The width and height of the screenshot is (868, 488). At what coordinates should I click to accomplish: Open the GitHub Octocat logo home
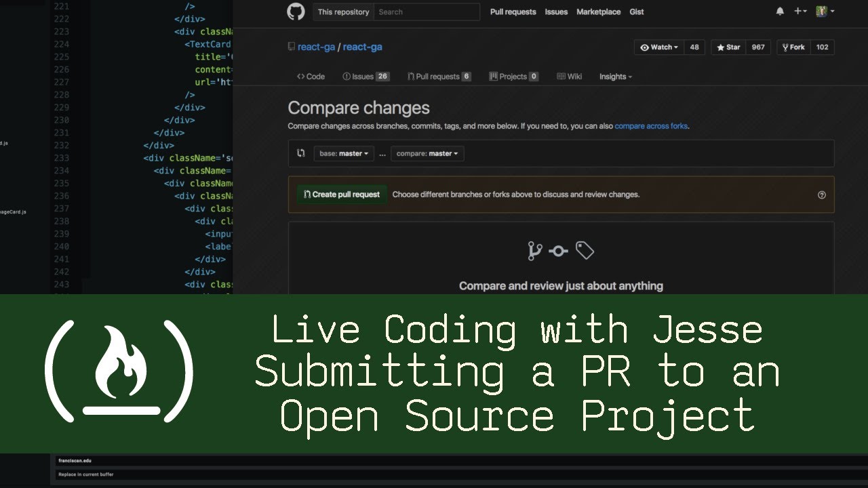click(x=296, y=12)
